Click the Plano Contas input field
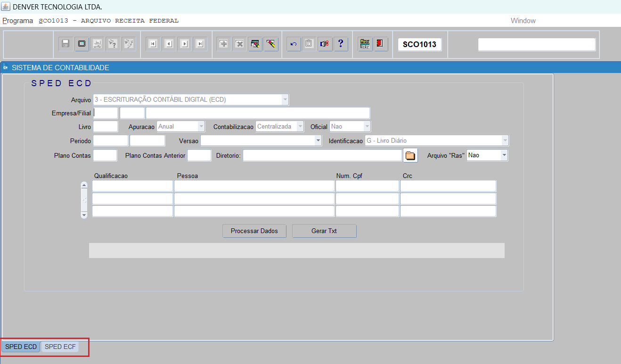The width and height of the screenshot is (621, 364). pyautogui.click(x=105, y=155)
